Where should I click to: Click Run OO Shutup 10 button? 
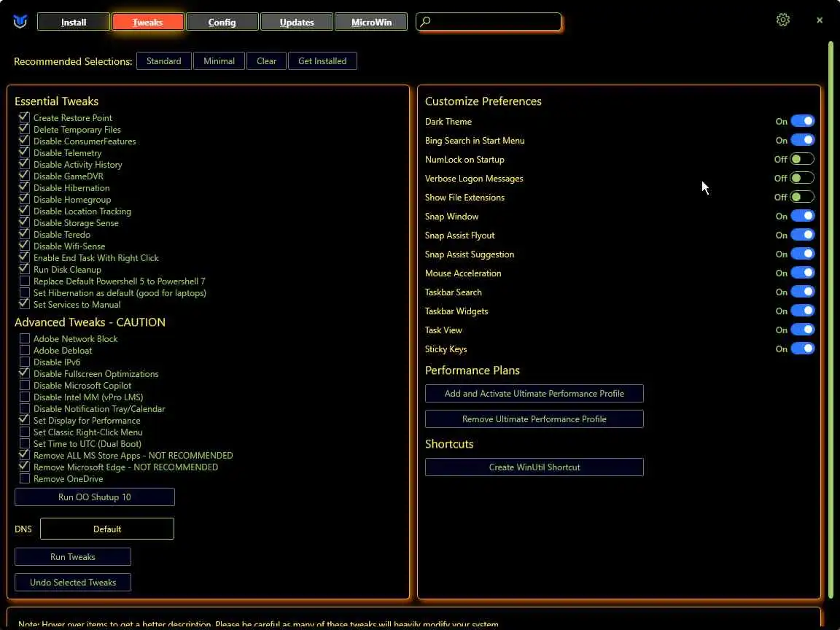click(x=94, y=497)
